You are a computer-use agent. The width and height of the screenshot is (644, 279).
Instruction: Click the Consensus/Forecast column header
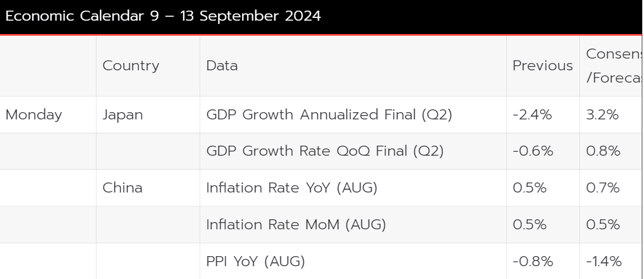point(614,66)
